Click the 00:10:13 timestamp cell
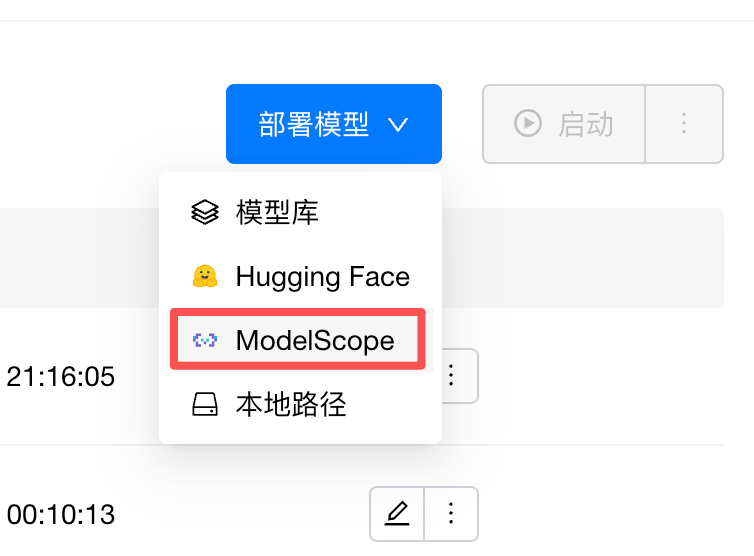 tap(60, 515)
